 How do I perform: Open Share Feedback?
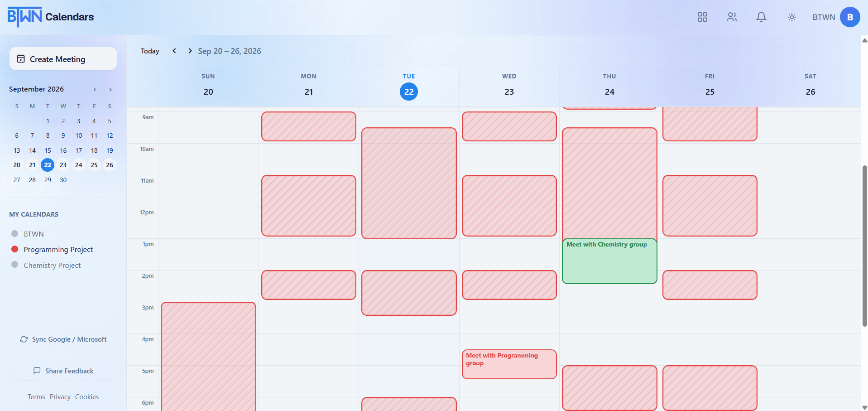[63, 371]
